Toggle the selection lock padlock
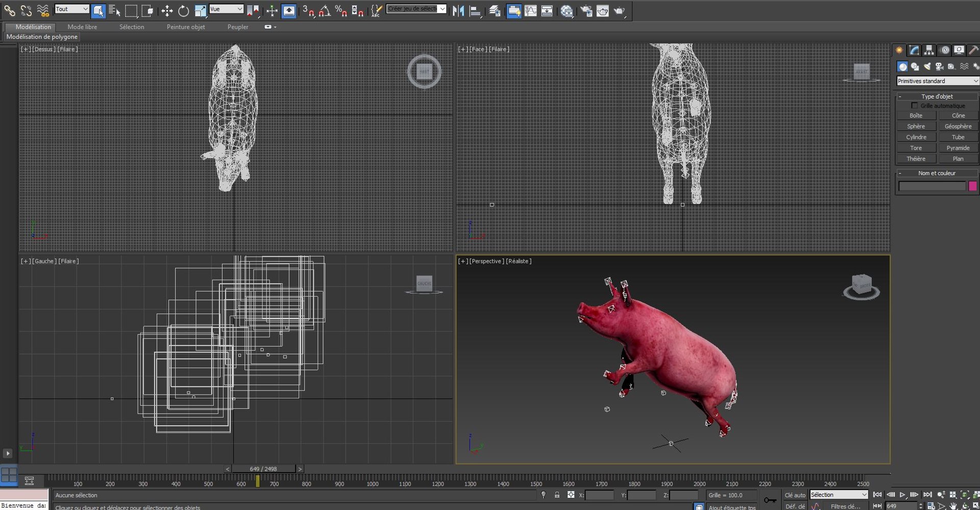Screen dimensions: 980x510 [557, 495]
